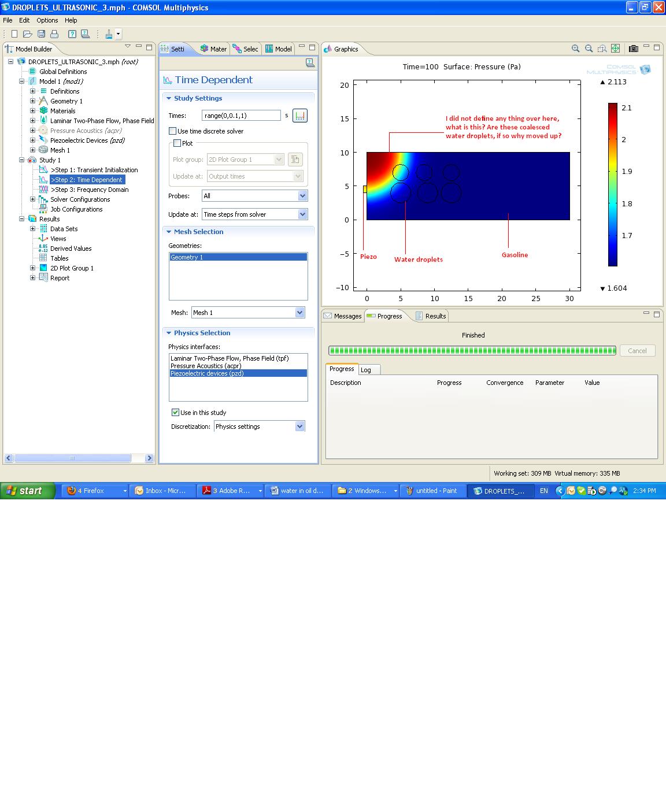
Task: Open the Probes dropdown
Action: point(302,196)
